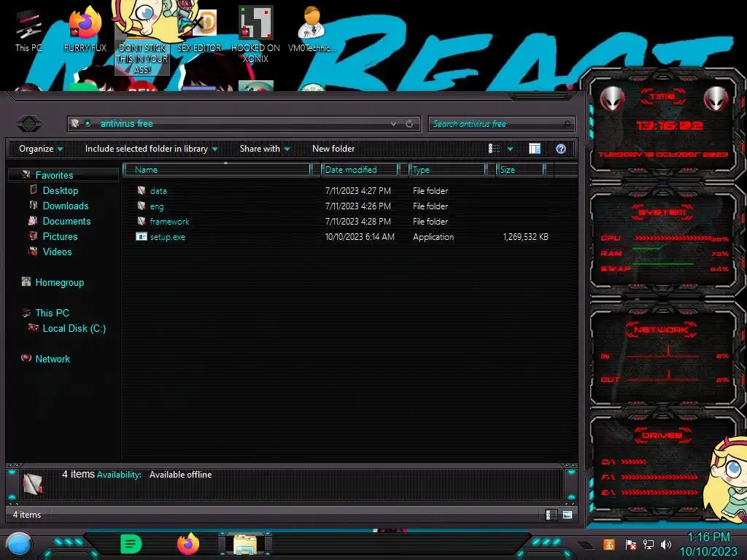747x560 pixels.
Task: Open the green notes app on taskbar
Action: pyautogui.click(x=131, y=544)
